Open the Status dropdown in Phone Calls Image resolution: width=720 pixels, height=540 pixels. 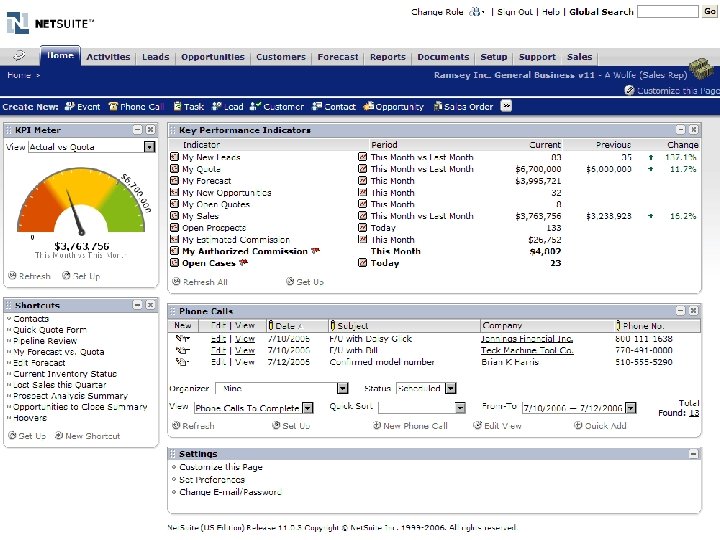[451, 388]
